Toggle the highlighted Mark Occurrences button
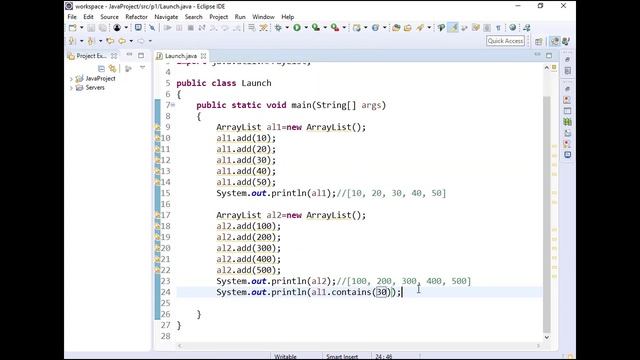 453,28
